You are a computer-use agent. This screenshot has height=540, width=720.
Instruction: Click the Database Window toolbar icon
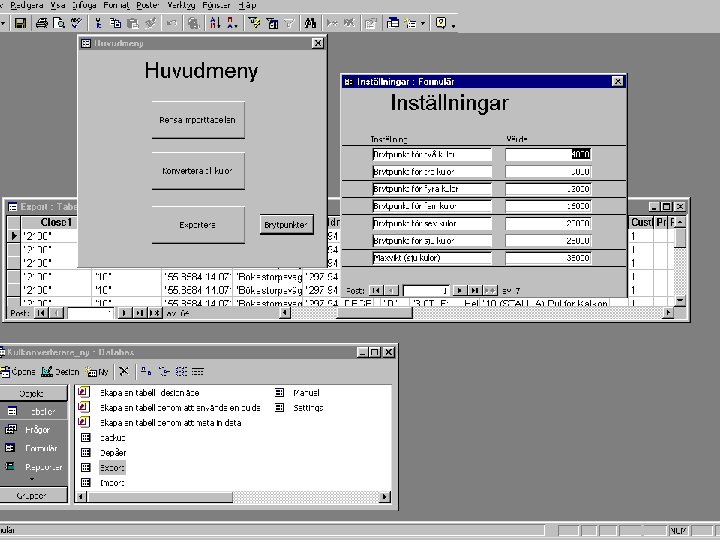point(393,23)
